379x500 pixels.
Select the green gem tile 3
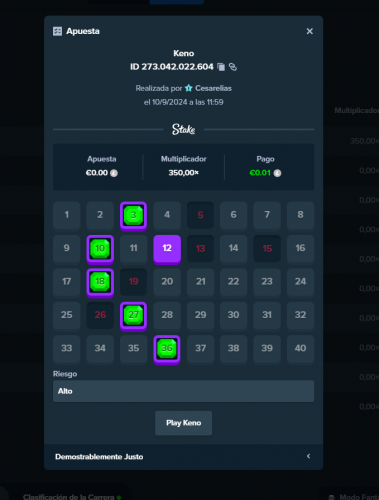(x=133, y=216)
